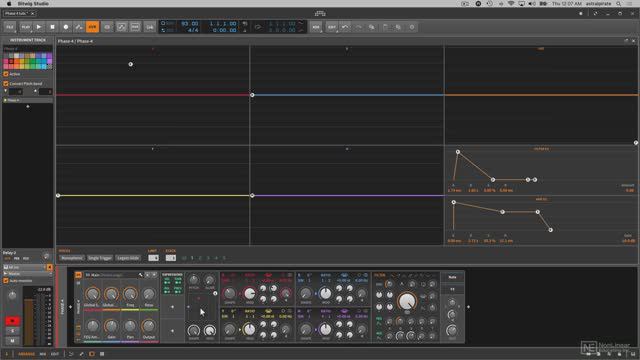The image size is (640, 360).
Task: Toggle the orange device panel icon in bottom bar
Action: (x=92, y=354)
